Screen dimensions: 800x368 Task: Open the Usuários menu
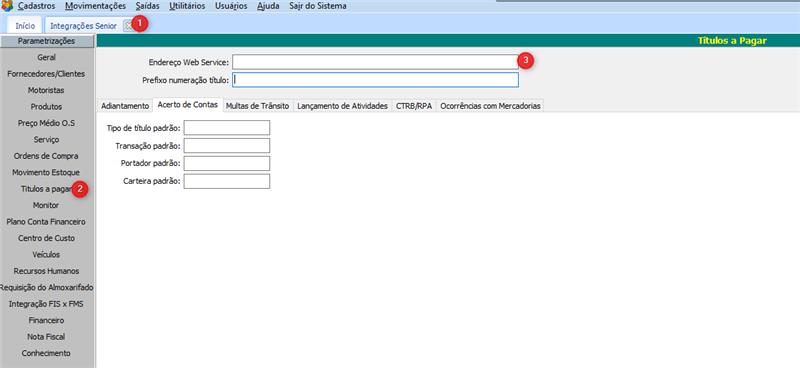231,6
